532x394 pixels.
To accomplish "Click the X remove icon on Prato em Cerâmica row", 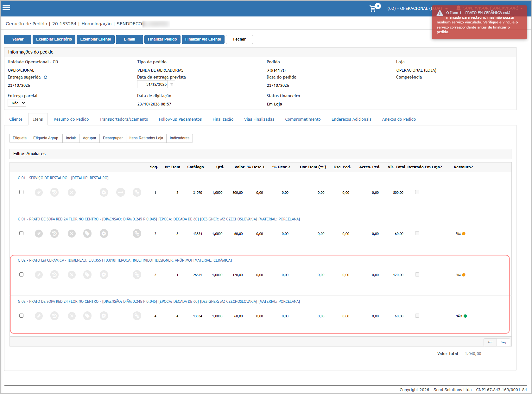I will click(x=72, y=275).
